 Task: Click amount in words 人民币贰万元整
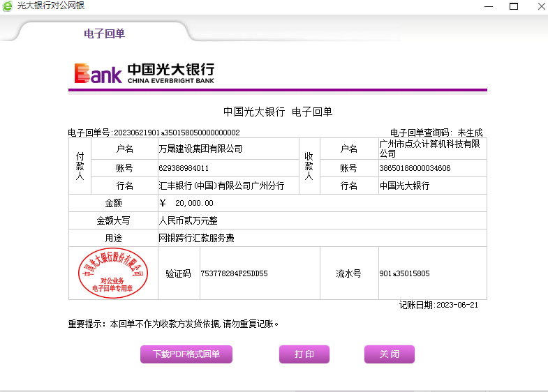point(188,220)
